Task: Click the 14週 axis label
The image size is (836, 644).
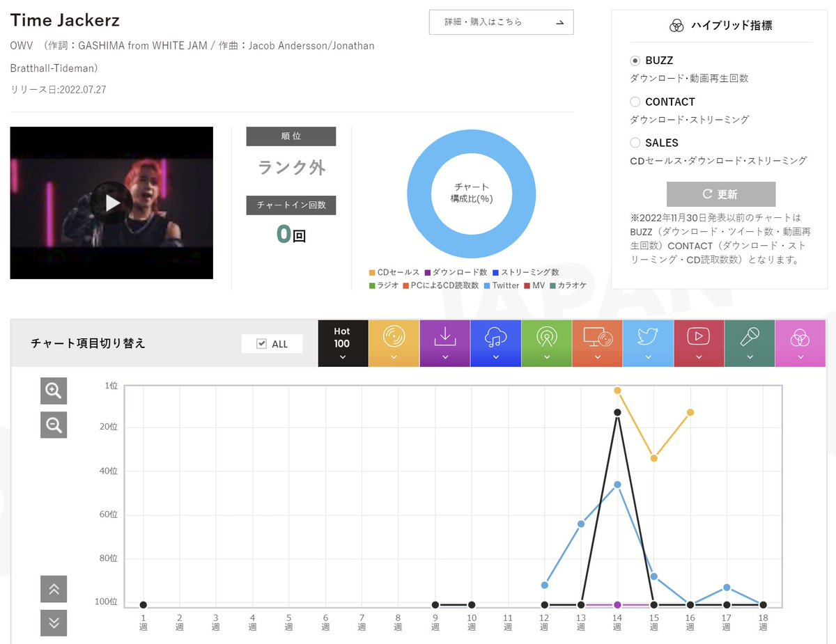Action: 617,622
